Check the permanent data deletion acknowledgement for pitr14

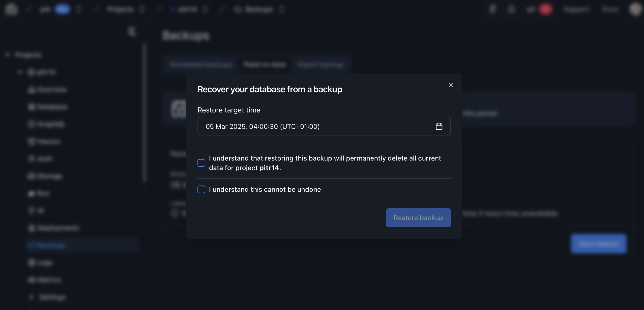201,163
